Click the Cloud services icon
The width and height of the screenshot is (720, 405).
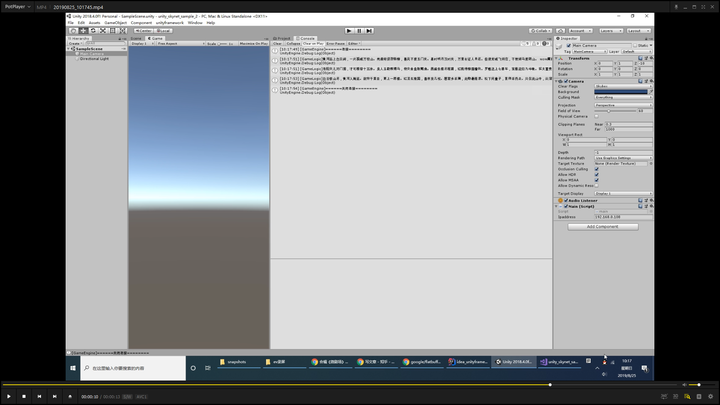[562, 30]
